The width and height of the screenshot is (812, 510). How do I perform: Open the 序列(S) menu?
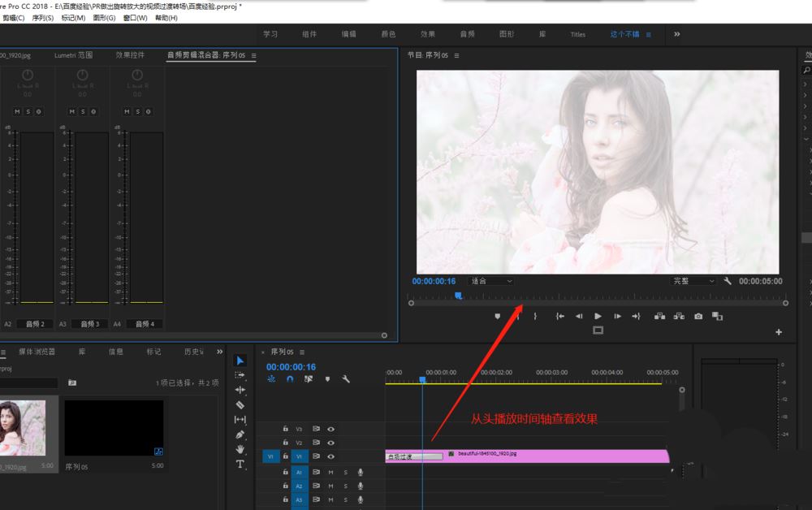click(x=43, y=18)
